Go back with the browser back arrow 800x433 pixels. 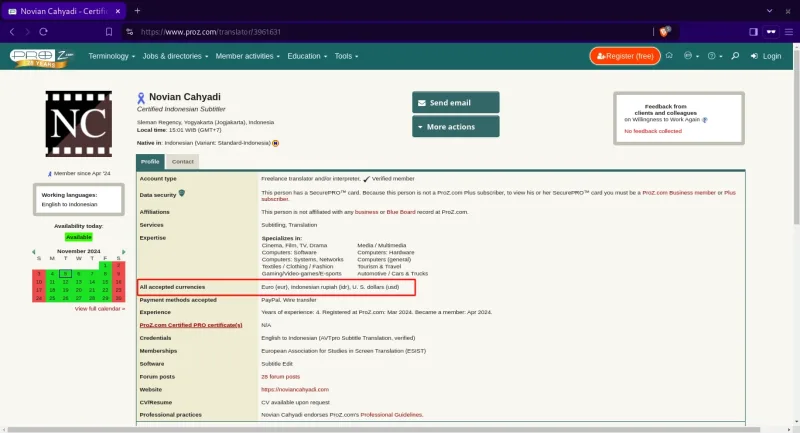click(x=12, y=32)
